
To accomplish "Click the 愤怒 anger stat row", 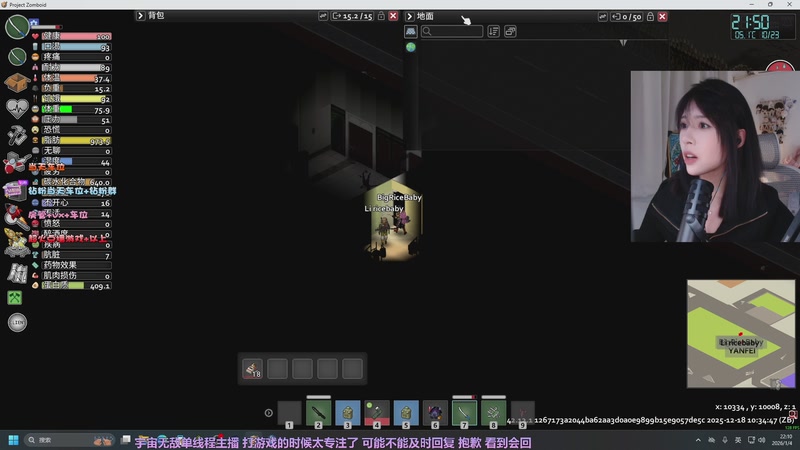I will (x=76, y=224).
